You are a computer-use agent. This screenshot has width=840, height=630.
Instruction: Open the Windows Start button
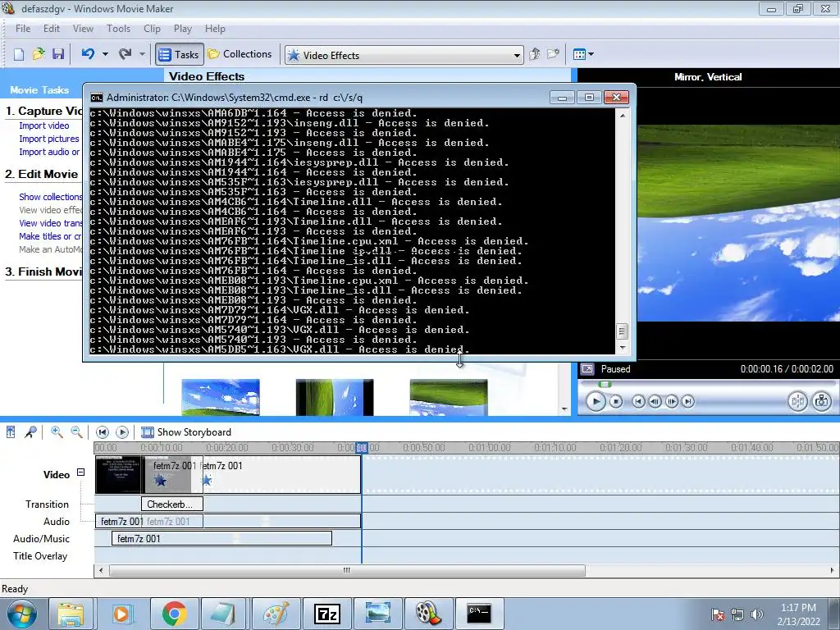pos(22,614)
